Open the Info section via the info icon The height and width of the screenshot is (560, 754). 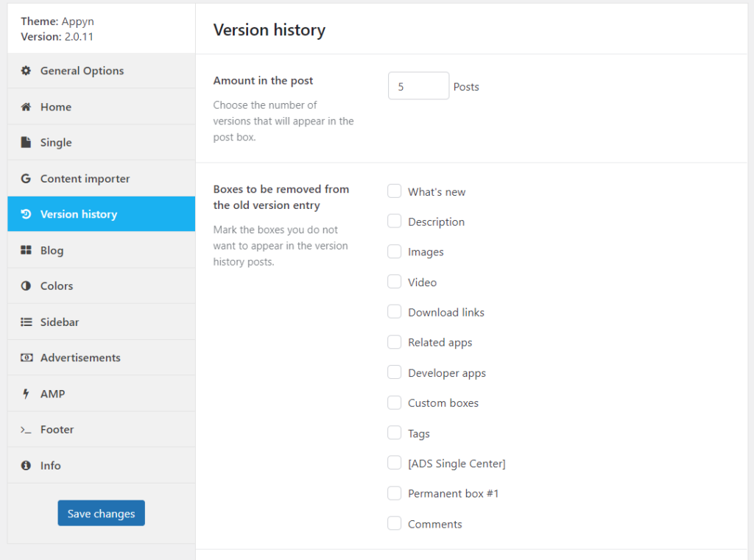(26, 465)
